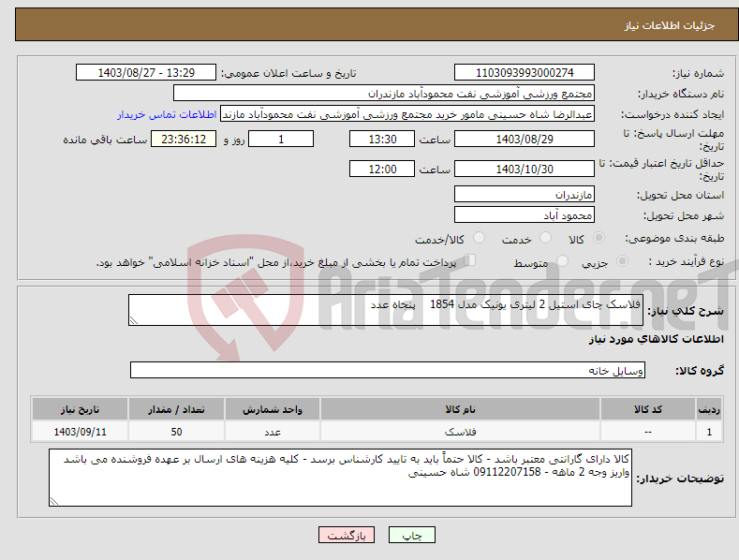The height and width of the screenshot is (560, 739).
Task: Click the تاریخ نیاز column header
Action: 81,409
